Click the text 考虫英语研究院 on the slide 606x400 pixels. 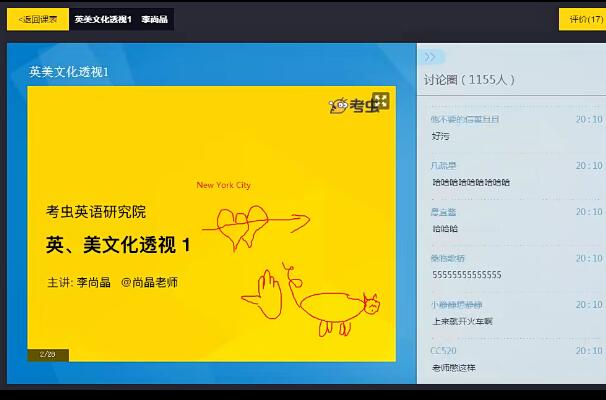coord(96,212)
